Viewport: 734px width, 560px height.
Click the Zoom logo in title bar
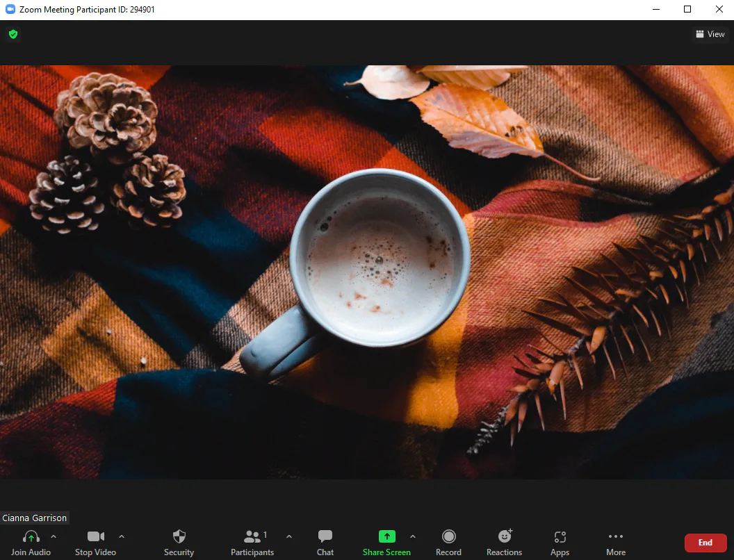tap(10, 9)
